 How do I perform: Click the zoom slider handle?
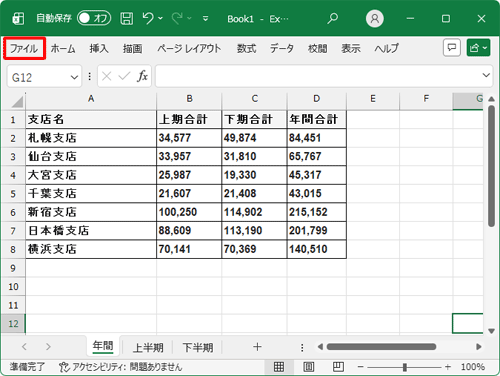click(x=405, y=367)
